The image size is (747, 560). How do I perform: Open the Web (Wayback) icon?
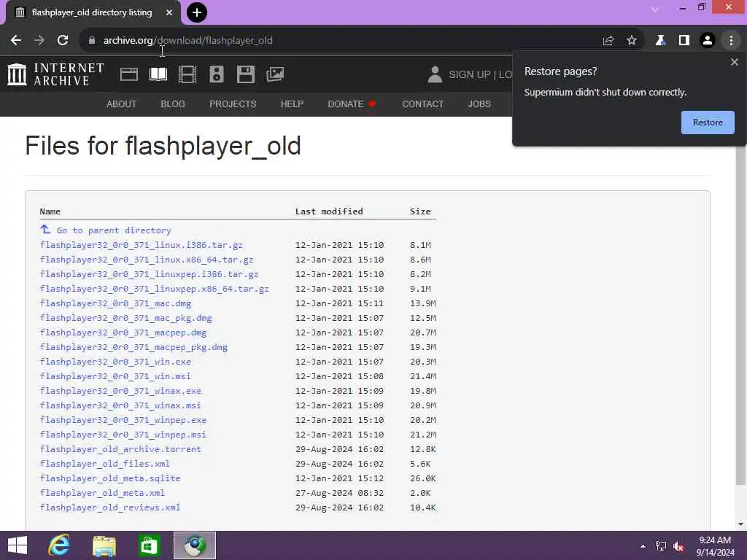128,74
